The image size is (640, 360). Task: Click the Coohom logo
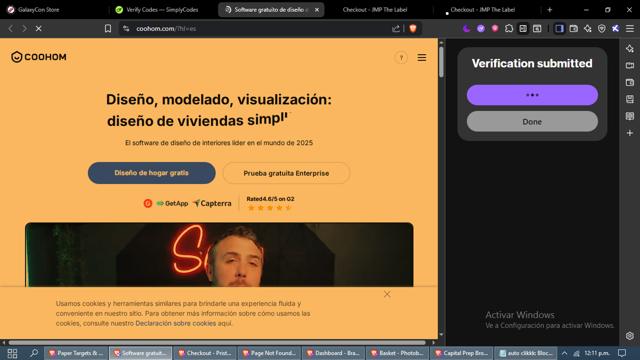(39, 57)
